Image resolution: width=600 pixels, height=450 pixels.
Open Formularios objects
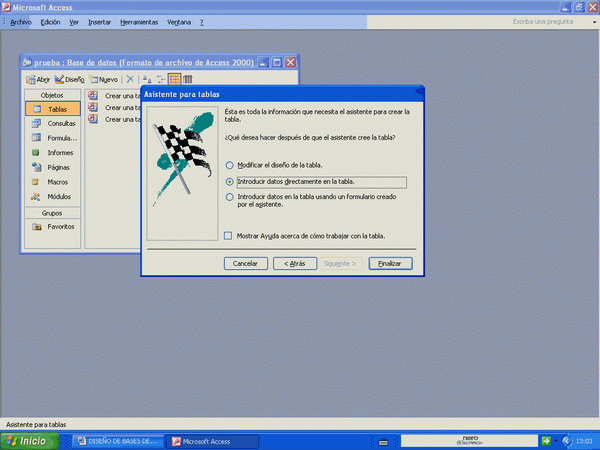coord(53,138)
